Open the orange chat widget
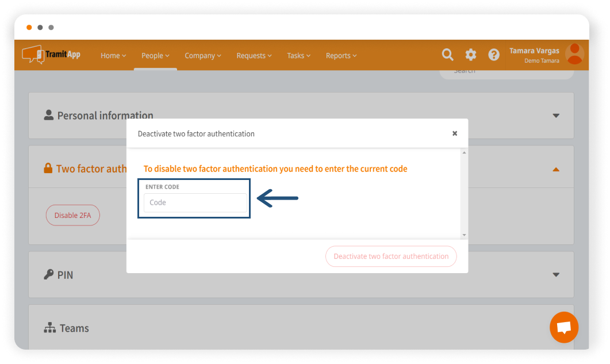Viewport: 610px width, 364px height. (x=563, y=327)
